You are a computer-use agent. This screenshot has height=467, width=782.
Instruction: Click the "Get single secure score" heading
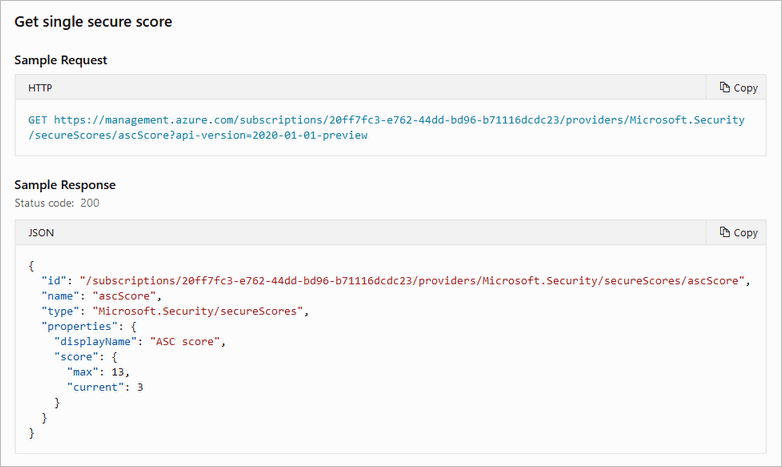93,22
